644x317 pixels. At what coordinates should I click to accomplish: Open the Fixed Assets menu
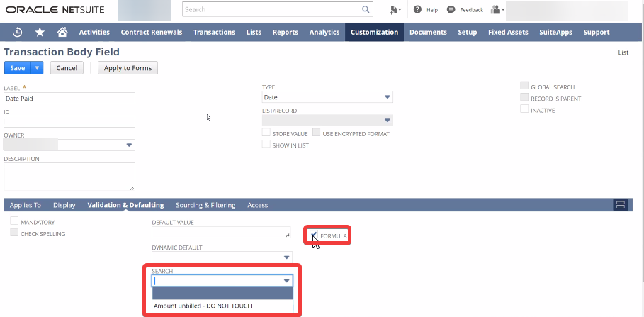508,32
